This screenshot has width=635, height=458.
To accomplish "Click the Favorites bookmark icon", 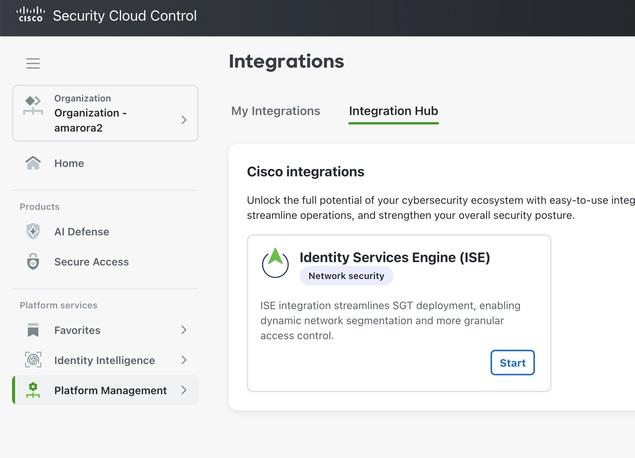I will [33, 330].
